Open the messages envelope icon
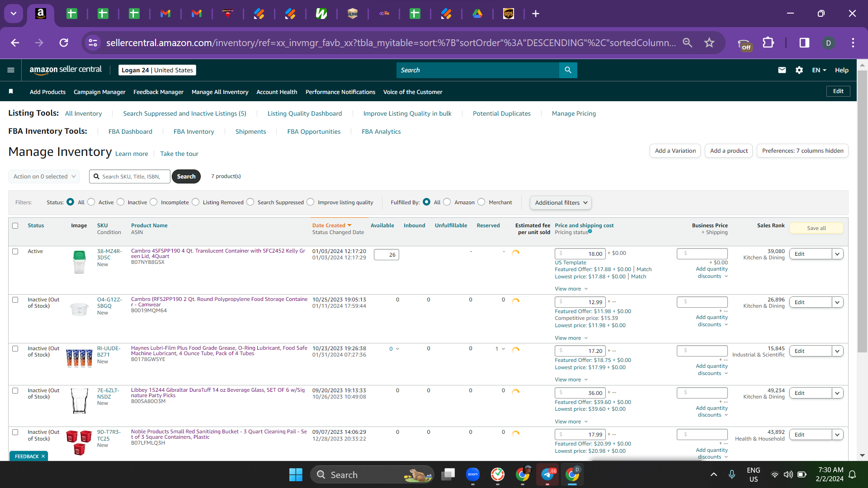Screen dimensions: 868x488 (x=782, y=70)
